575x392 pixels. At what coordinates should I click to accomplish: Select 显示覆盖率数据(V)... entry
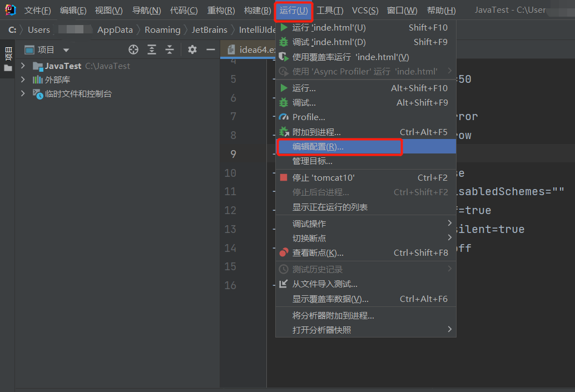click(x=365, y=299)
